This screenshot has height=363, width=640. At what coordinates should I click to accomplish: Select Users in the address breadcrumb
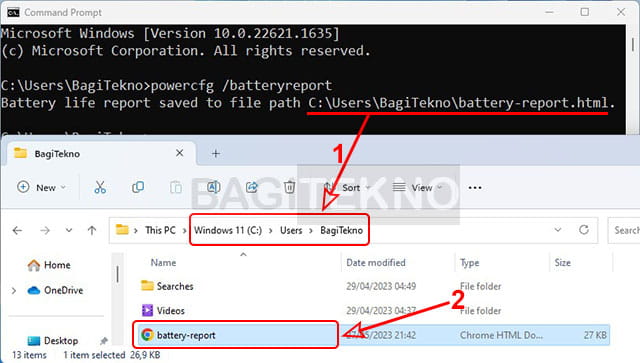point(291,230)
